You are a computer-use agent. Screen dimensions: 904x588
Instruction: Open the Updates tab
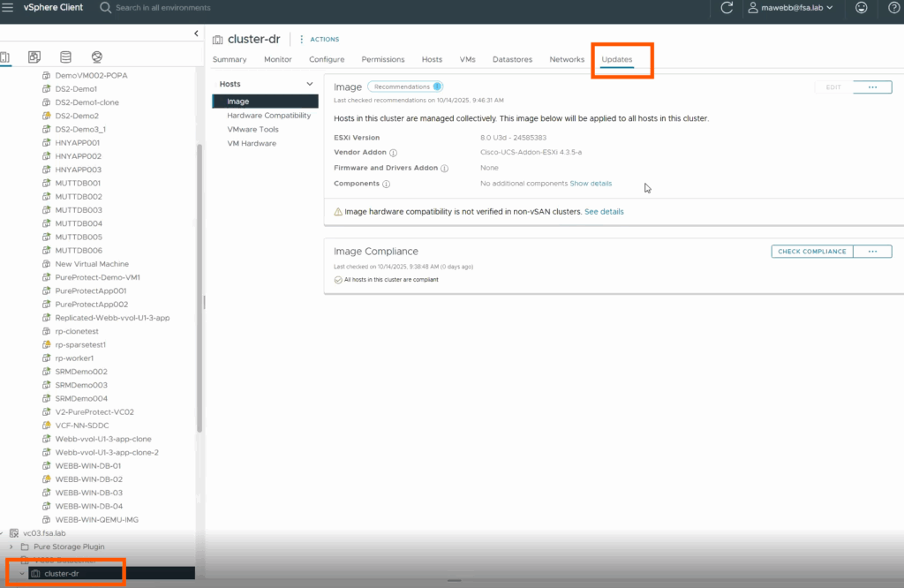pos(616,59)
